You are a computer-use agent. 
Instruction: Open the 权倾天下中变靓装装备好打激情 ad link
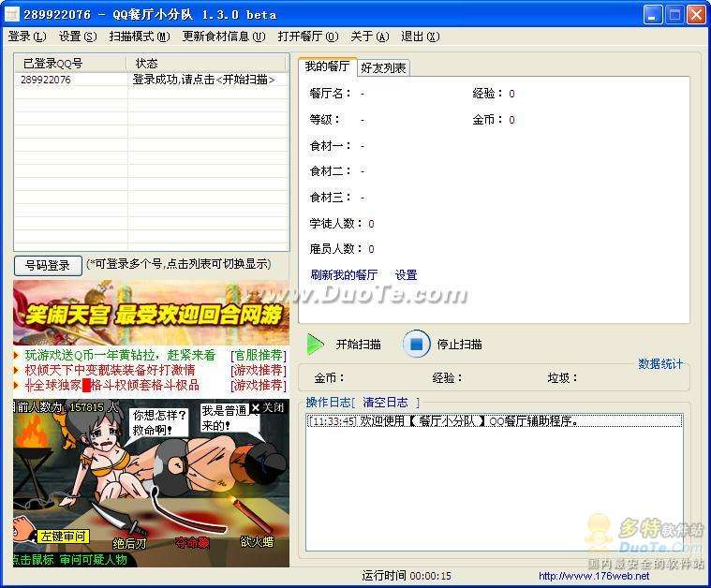pyautogui.click(x=111, y=370)
